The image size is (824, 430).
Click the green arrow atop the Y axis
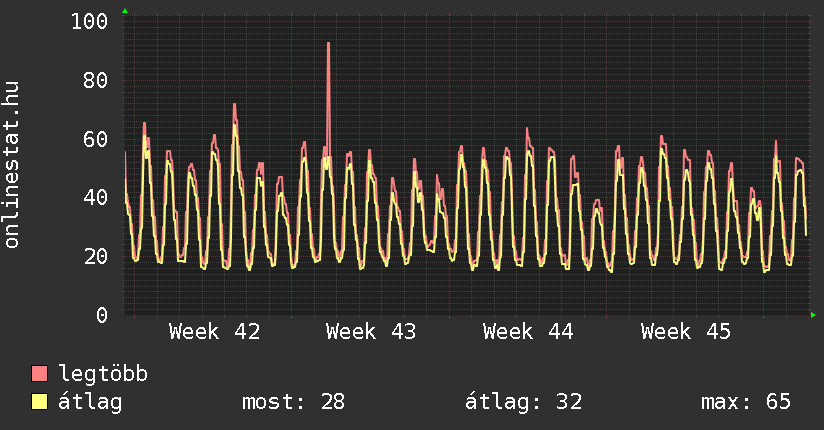pyautogui.click(x=124, y=11)
